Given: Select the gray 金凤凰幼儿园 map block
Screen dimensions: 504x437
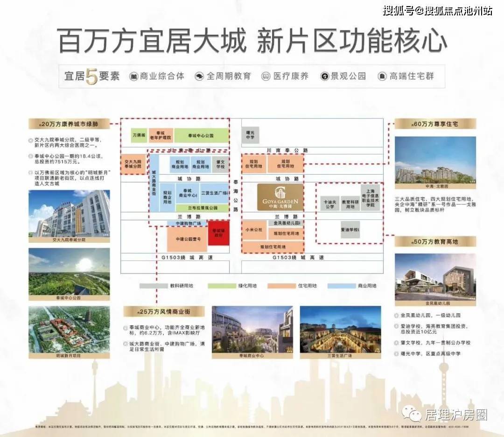Looking at the screenshot, I should 286,223.
